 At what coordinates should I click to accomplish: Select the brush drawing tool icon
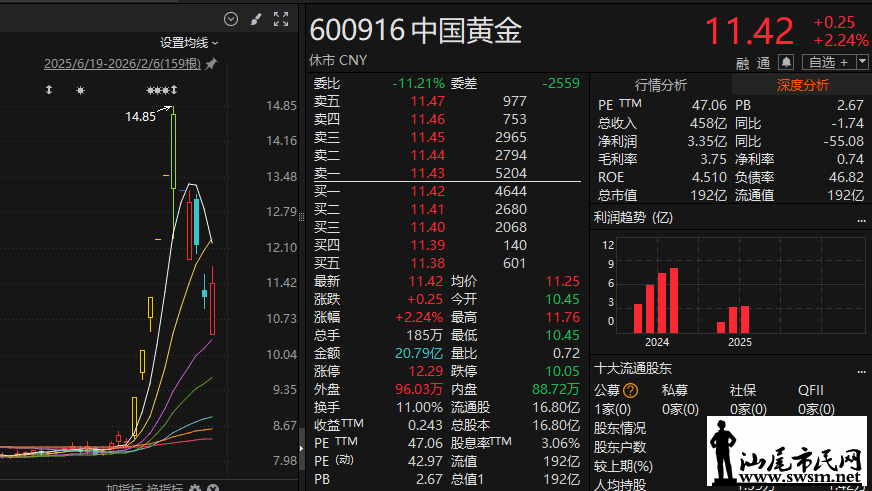(256, 19)
